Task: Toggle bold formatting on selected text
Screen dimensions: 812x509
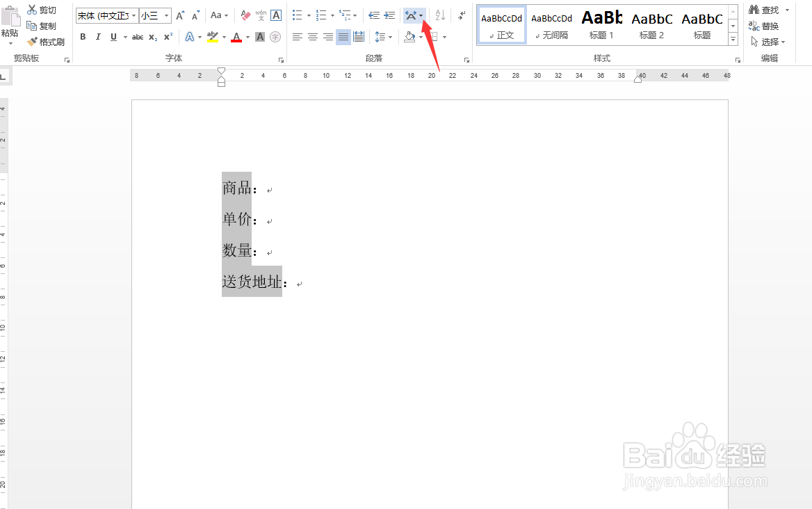Action: (83, 37)
